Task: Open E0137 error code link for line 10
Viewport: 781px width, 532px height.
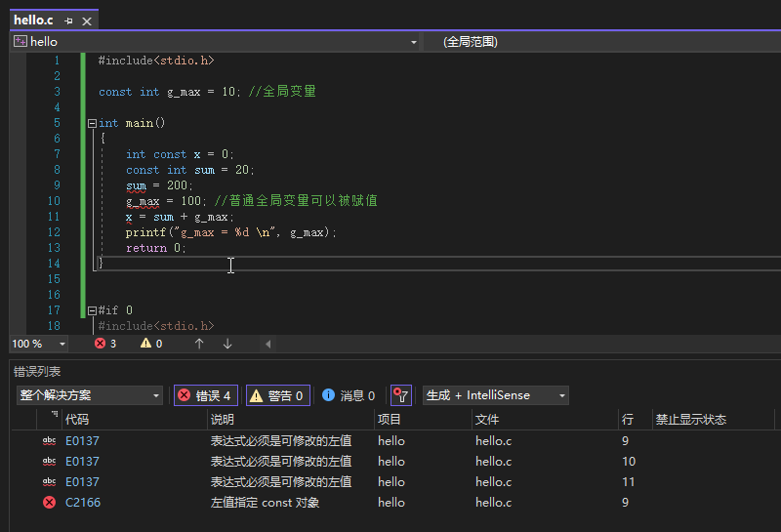Action: click(x=82, y=462)
